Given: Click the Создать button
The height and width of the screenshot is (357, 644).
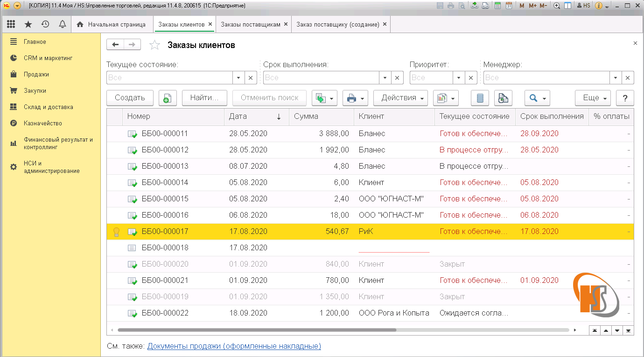Looking at the screenshot, I should pyautogui.click(x=130, y=98).
